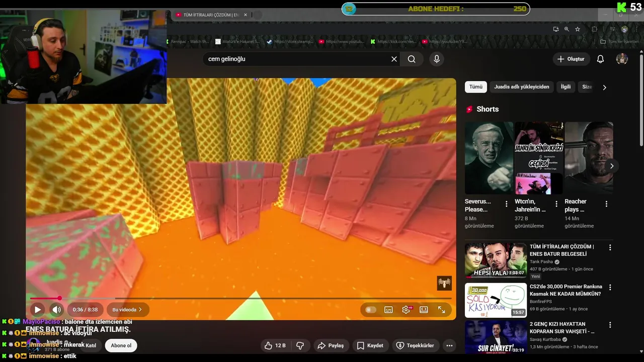Open the 'Reacher plays' Short thumbnail
This screenshot has width=644, height=362.
point(589,158)
